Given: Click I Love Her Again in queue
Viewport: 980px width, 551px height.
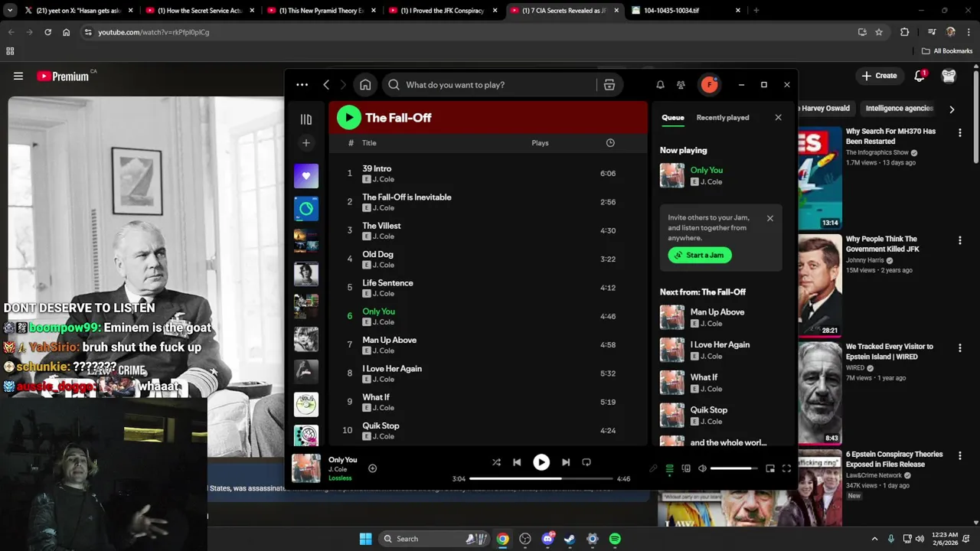Looking at the screenshot, I should [x=720, y=345].
